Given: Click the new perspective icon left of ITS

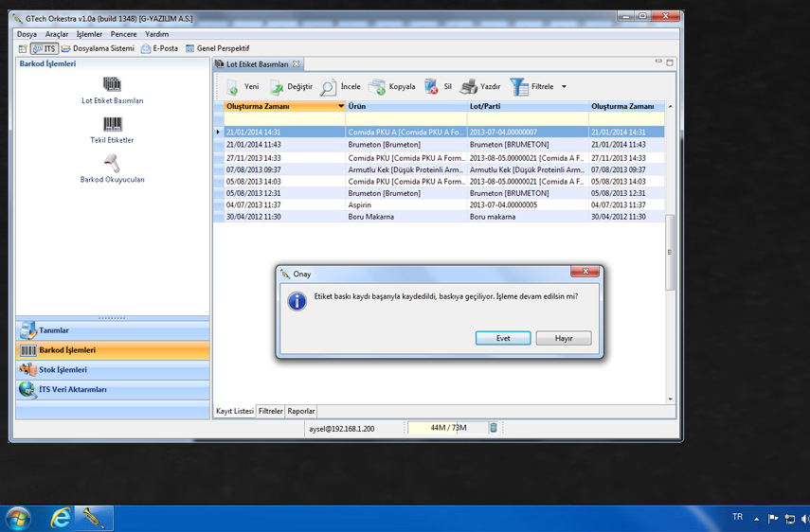Looking at the screenshot, I should pos(23,48).
